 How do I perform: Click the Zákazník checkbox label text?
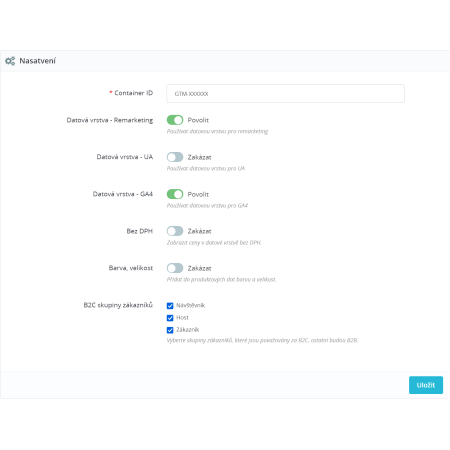point(187,330)
